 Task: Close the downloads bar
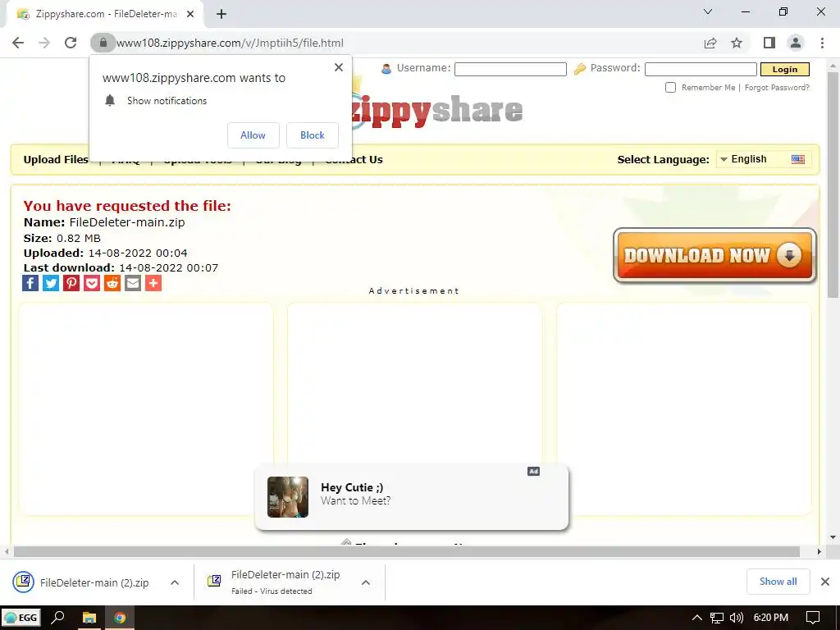[825, 582]
